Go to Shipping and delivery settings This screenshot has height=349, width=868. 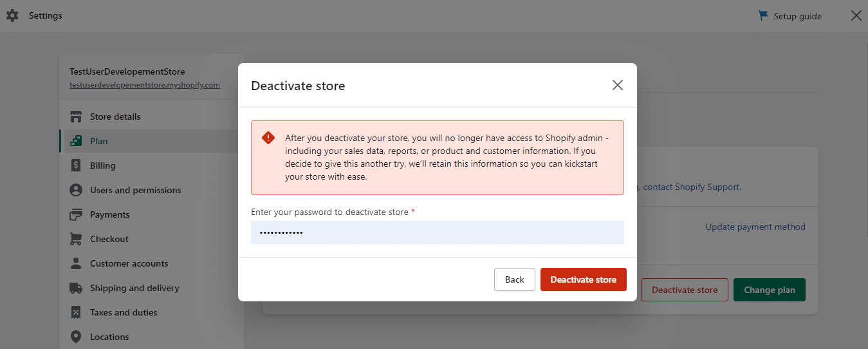coord(134,288)
